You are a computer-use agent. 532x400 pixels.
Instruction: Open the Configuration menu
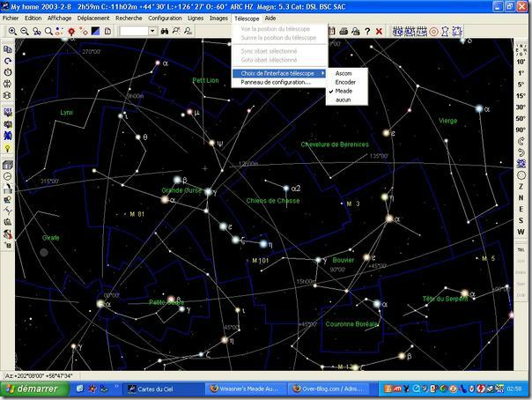(x=165, y=18)
